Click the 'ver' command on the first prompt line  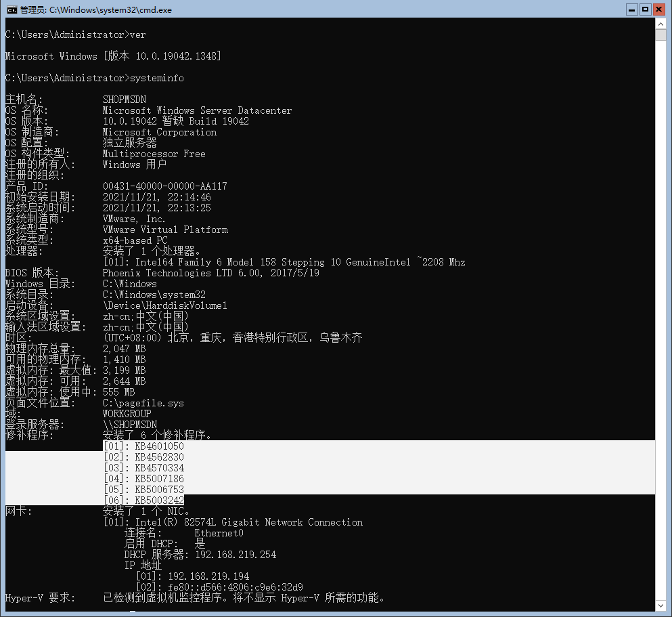(x=137, y=35)
